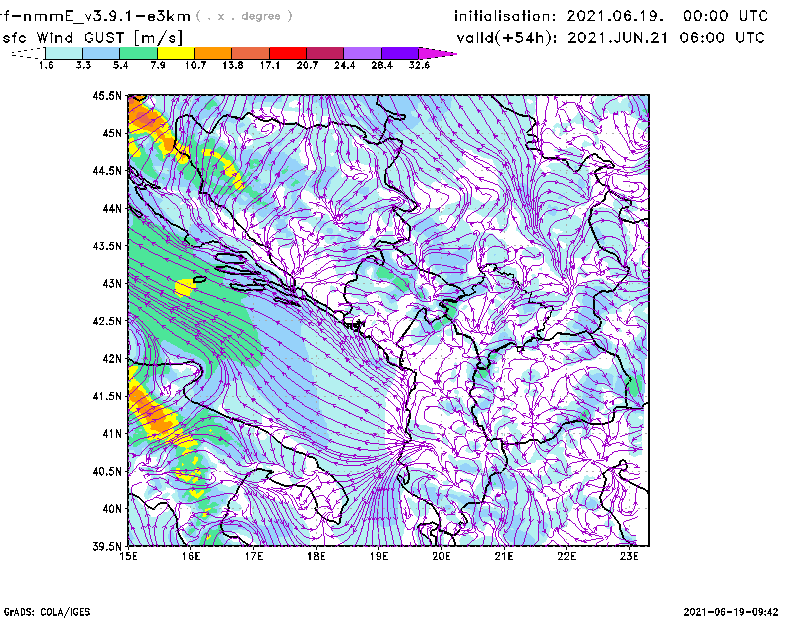Click the 18E longitude label
800x618 pixels.
click(x=316, y=556)
